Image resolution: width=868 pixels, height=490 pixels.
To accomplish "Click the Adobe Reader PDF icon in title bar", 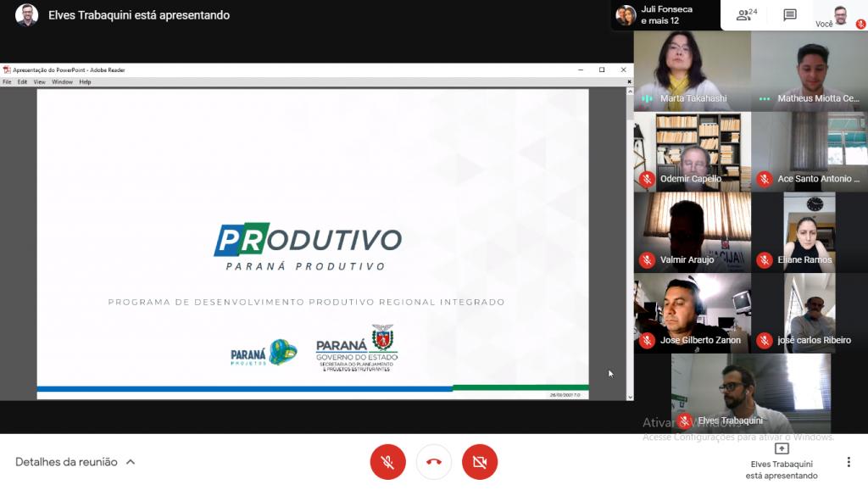I will 7,70.
